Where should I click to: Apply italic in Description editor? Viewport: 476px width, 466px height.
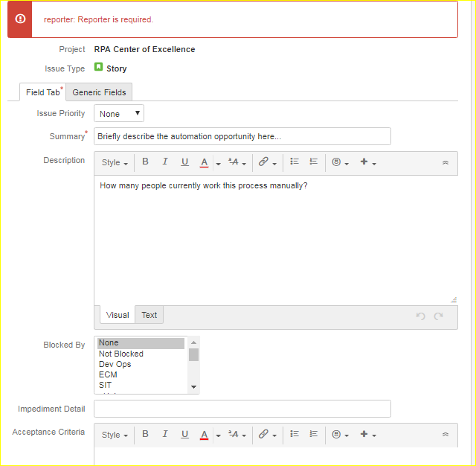click(x=165, y=162)
